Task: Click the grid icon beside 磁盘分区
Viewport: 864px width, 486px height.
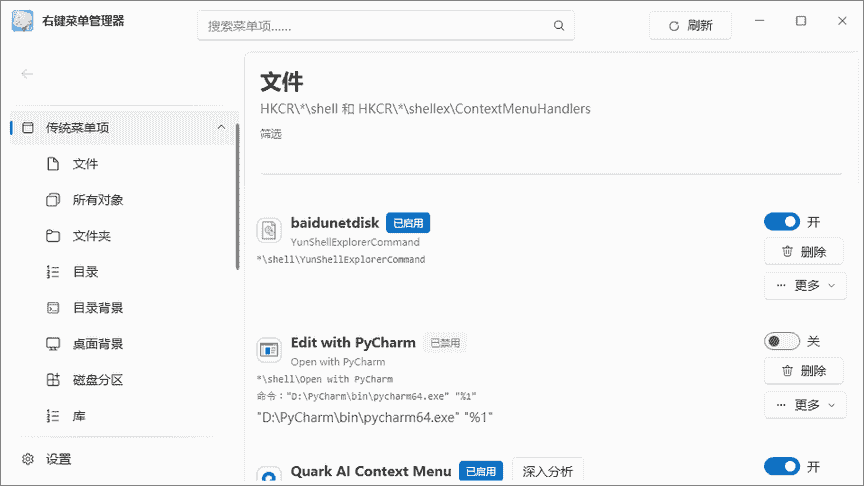Action: (53, 380)
